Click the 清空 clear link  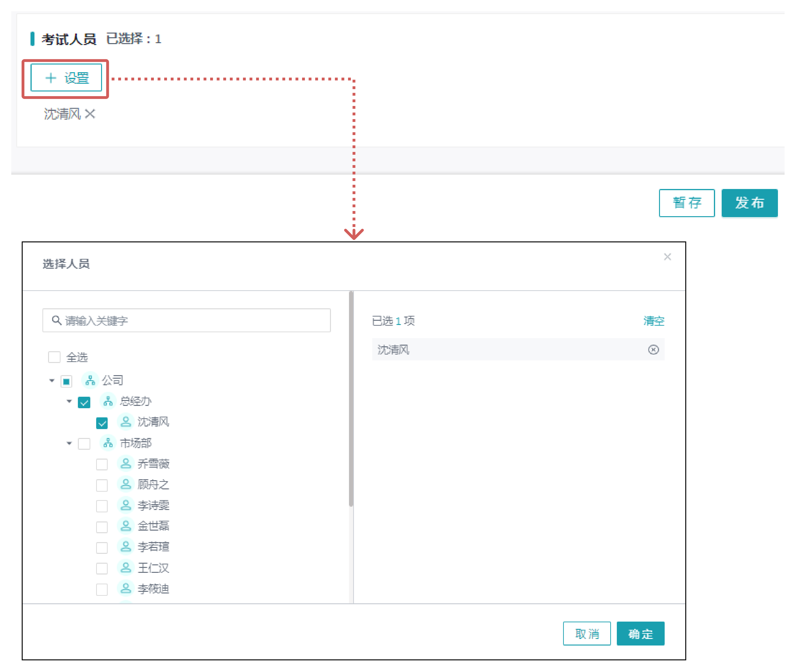point(653,321)
